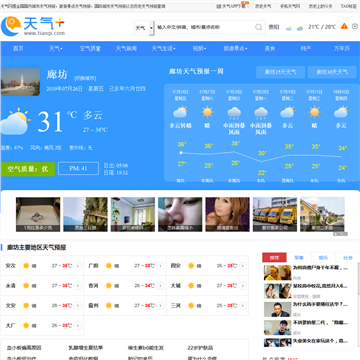
Task: Expand the 天气 nav menu
Action: 56,49
